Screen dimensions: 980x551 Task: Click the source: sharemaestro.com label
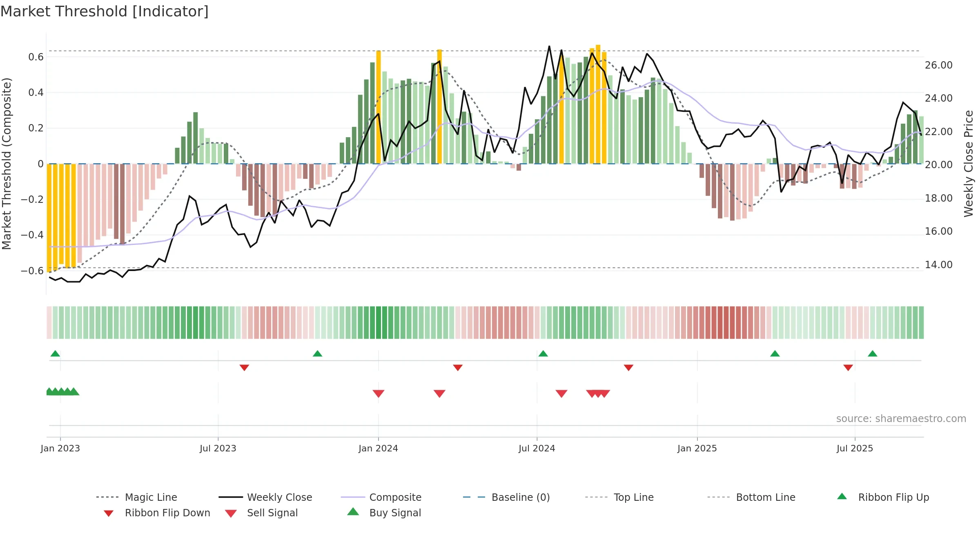coord(901,419)
